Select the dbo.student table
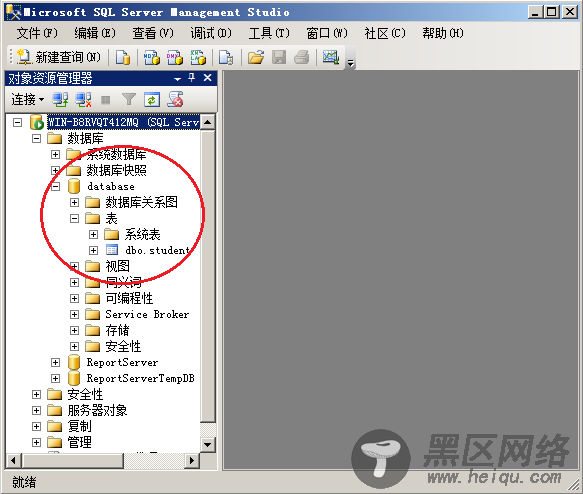 [x=157, y=251]
